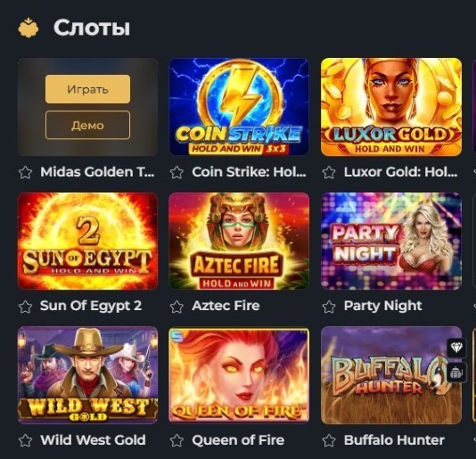Viewport: 476px width, 459px height.
Task: Star the Buffalo Hunter game
Action: (x=329, y=440)
